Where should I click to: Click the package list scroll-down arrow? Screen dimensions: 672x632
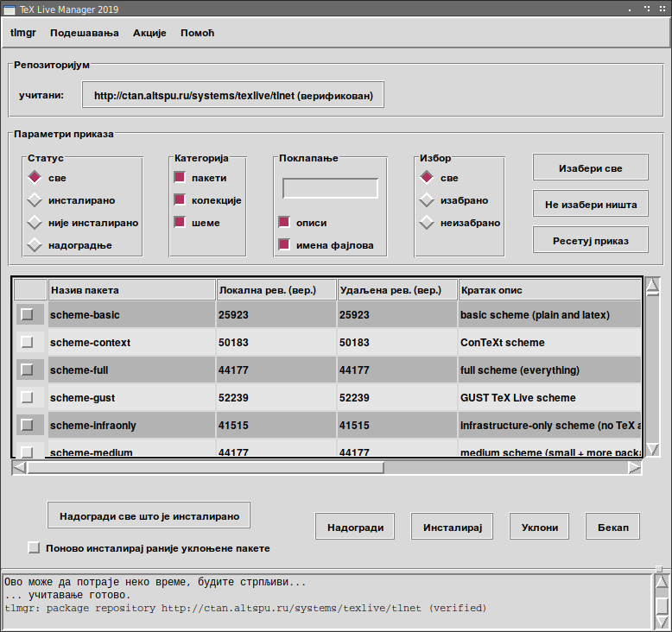652,449
